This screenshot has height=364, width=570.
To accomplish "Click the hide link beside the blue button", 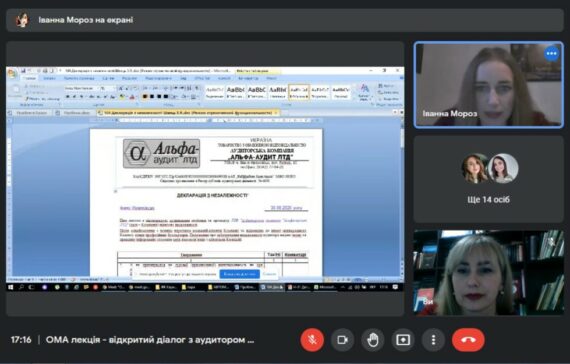I will tap(269, 274).
